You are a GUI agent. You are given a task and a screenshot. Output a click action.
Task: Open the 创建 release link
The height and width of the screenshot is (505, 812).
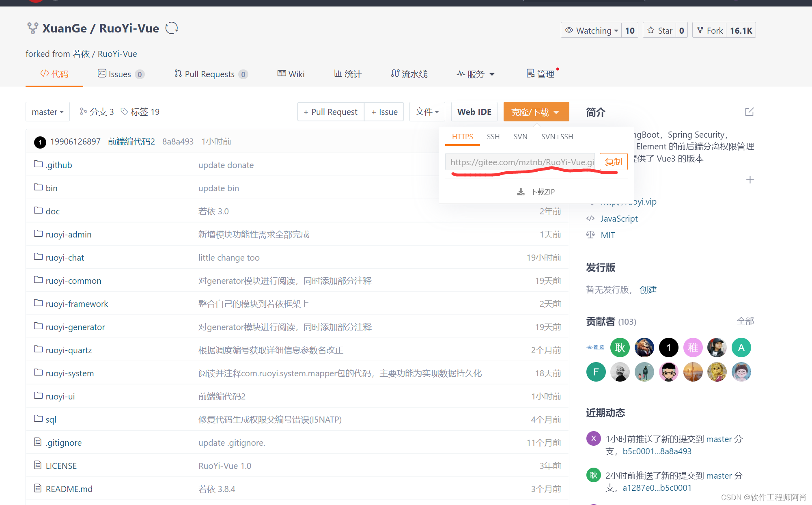tap(648, 289)
